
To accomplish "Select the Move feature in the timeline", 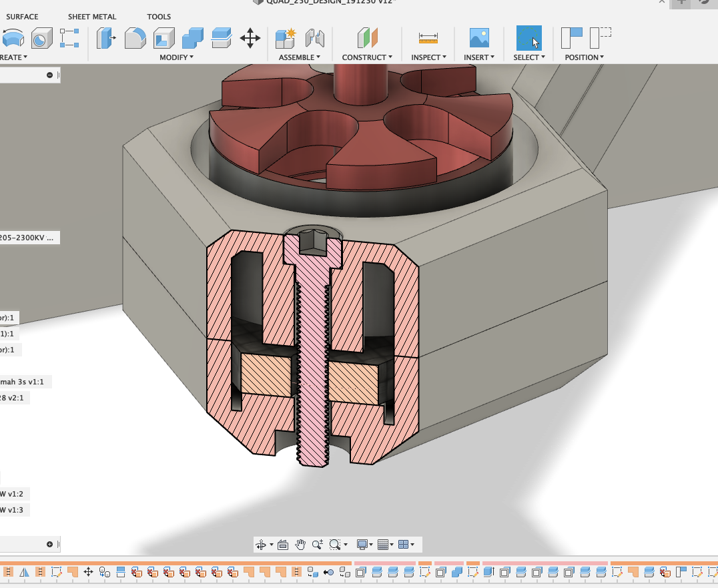I will (88, 572).
